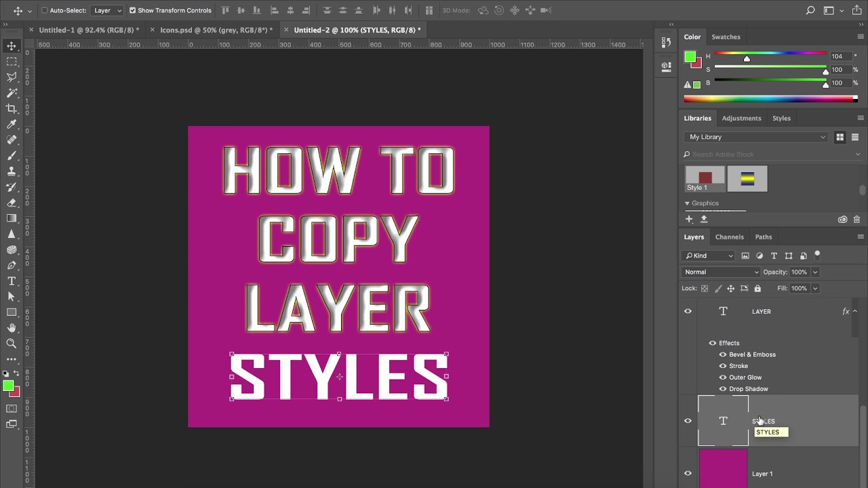This screenshot has height=488, width=868.
Task: Uncheck Show Transform Controls
Action: coord(132,10)
